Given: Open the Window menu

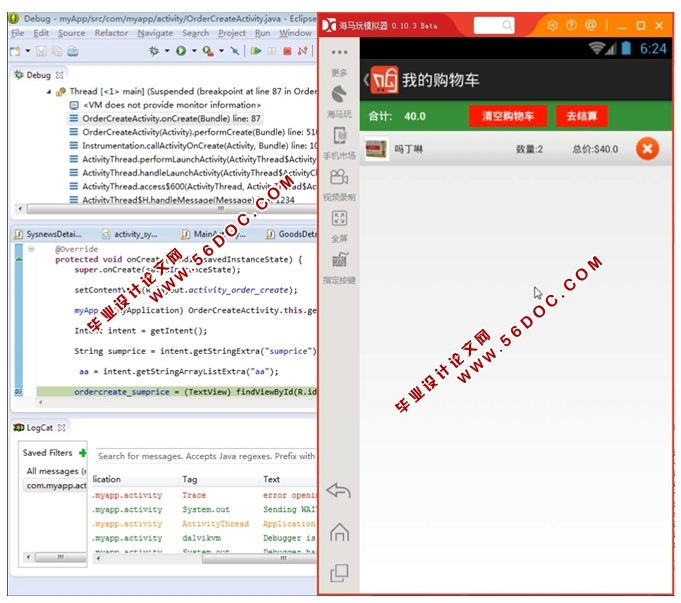Looking at the screenshot, I should point(295,33).
